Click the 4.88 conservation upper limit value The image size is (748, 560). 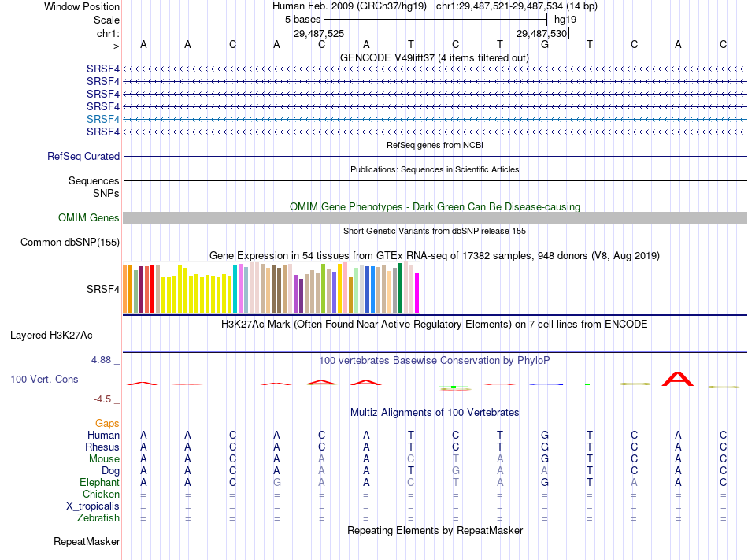[x=101, y=360]
